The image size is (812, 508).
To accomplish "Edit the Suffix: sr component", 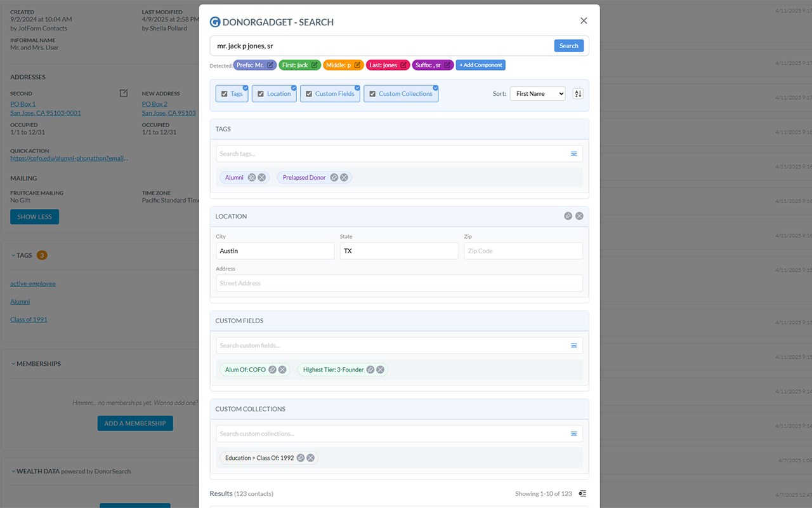I will coord(447,65).
